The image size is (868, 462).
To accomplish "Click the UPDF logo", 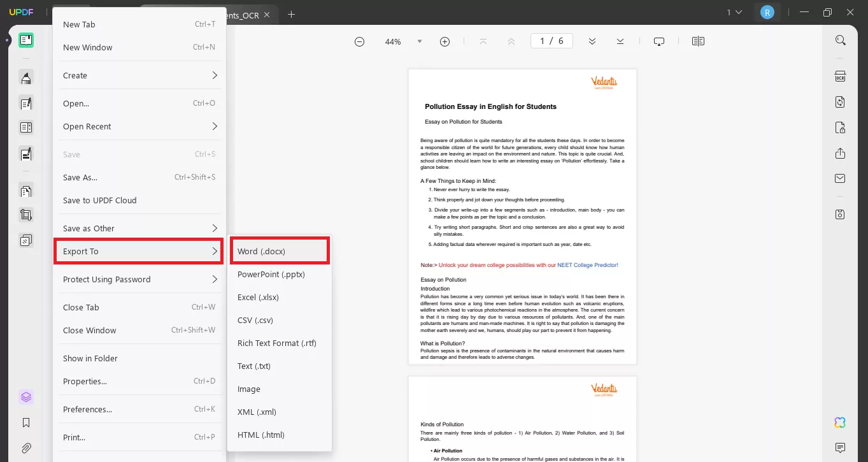I will click(21, 13).
